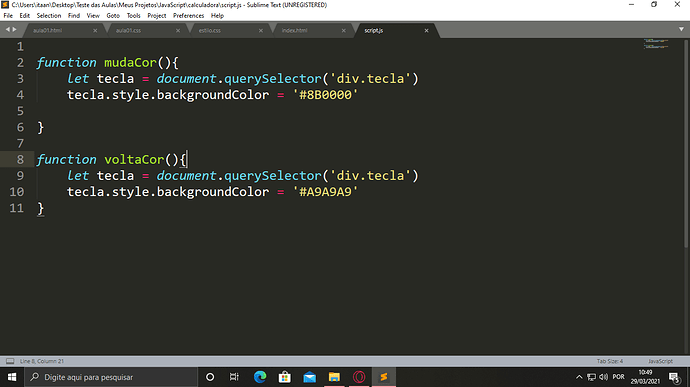The height and width of the screenshot is (387, 690).
Task: Click Sublime Text taskbar icon
Action: pyautogui.click(x=384, y=377)
